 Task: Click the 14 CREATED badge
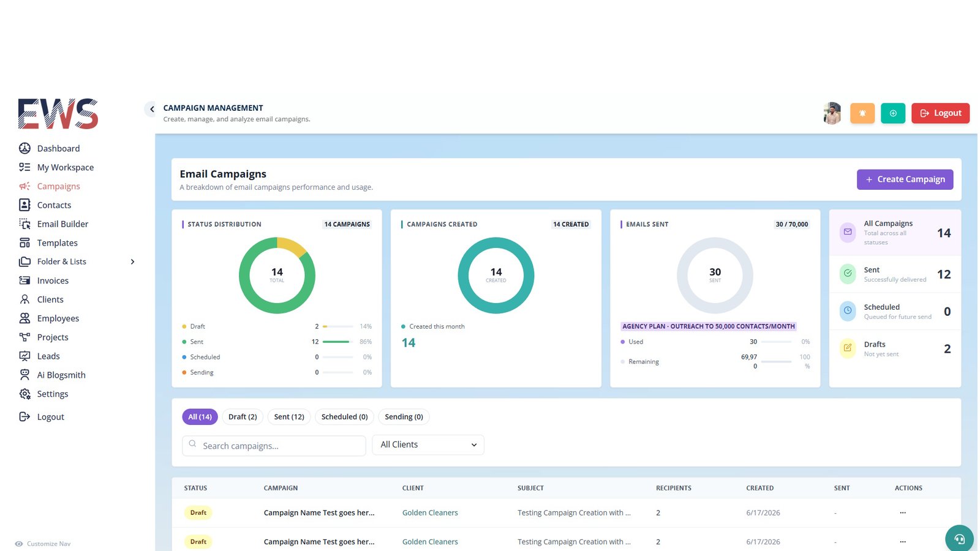point(571,224)
